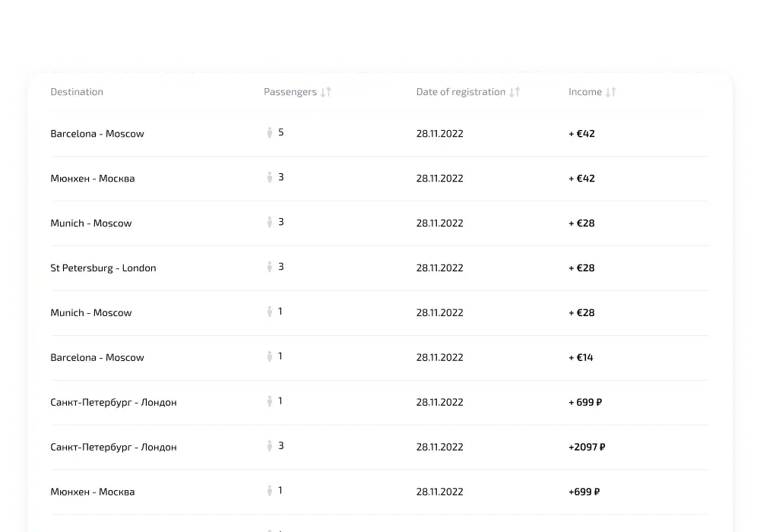Click the +2097 ₽ income value

point(587,448)
